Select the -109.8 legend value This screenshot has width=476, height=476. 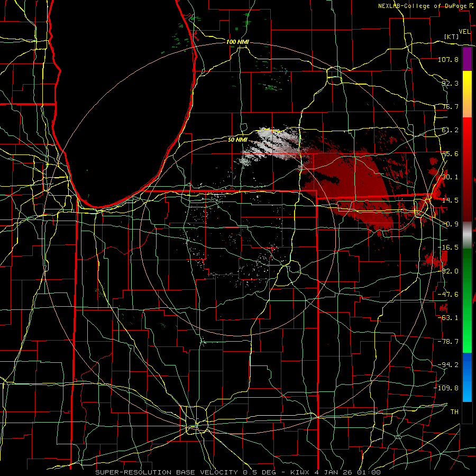click(446, 388)
